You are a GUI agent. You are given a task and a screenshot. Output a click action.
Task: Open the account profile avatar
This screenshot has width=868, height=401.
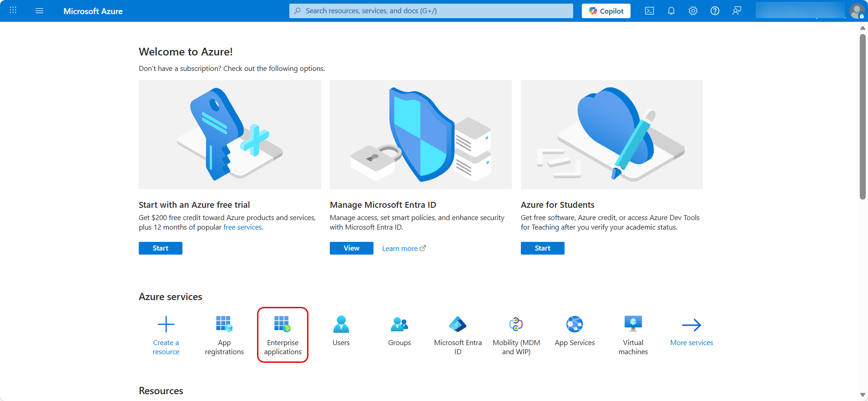tap(857, 11)
